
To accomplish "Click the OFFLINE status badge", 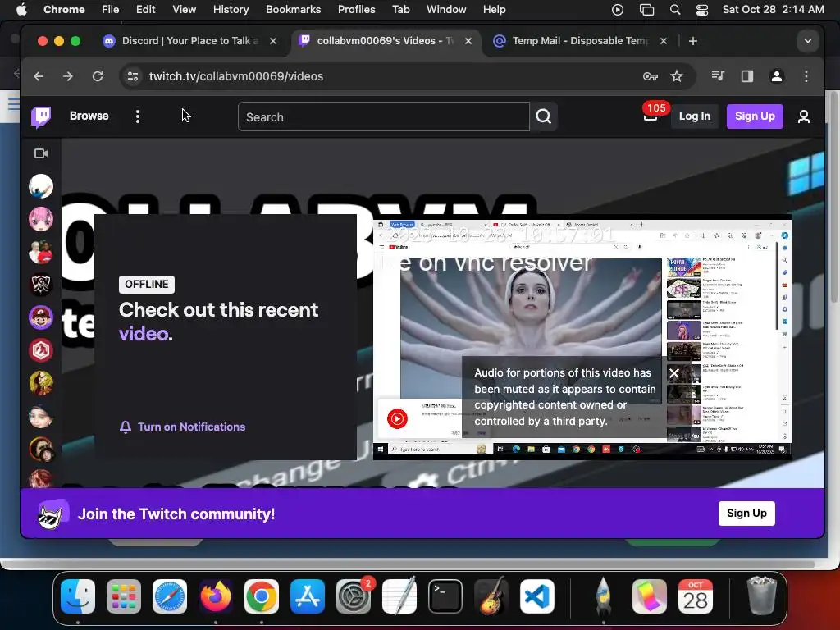I will pyautogui.click(x=147, y=285).
